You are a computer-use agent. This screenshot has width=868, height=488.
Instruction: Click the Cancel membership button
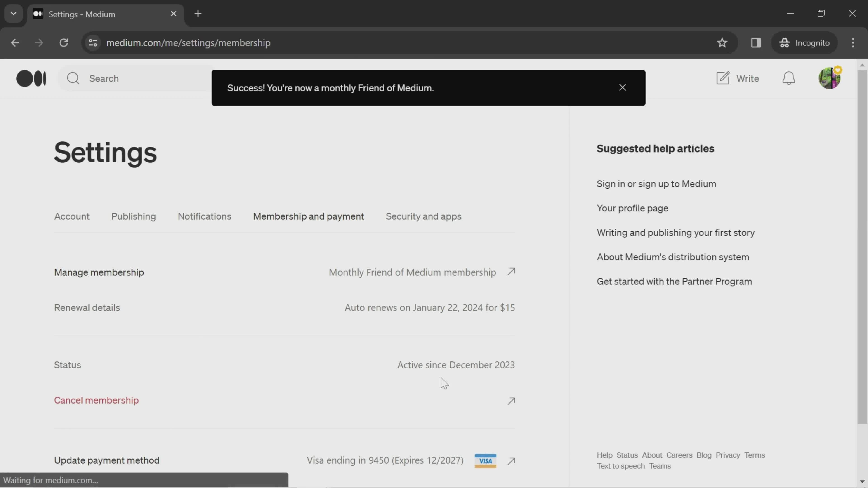click(x=96, y=400)
